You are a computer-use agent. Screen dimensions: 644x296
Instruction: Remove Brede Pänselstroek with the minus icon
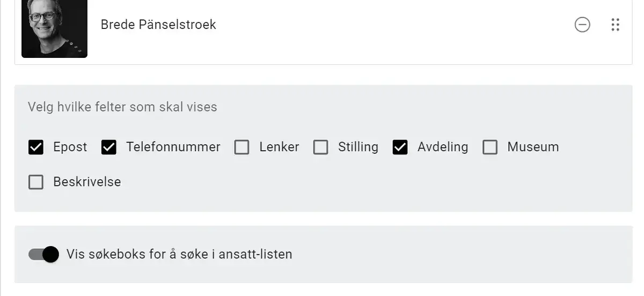tap(582, 25)
